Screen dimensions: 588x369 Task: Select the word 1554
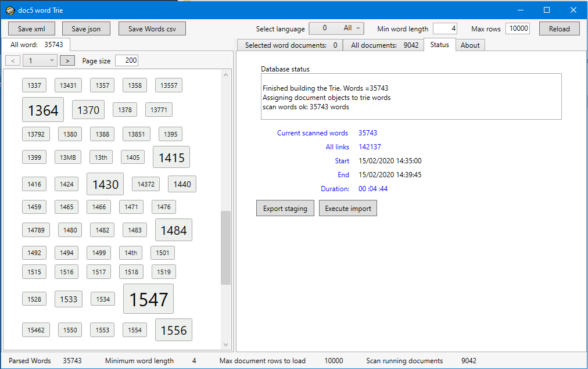click(x=135, y=330)
